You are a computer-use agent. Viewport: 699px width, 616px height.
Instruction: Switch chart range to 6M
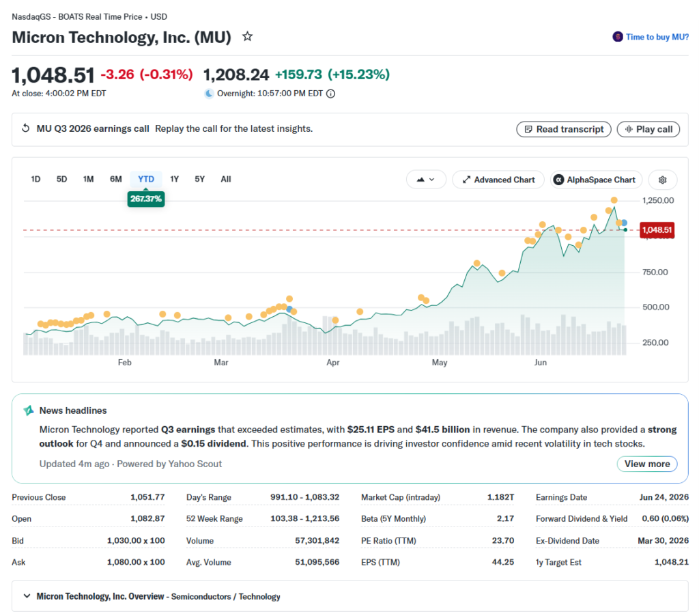tap(116, 180)
